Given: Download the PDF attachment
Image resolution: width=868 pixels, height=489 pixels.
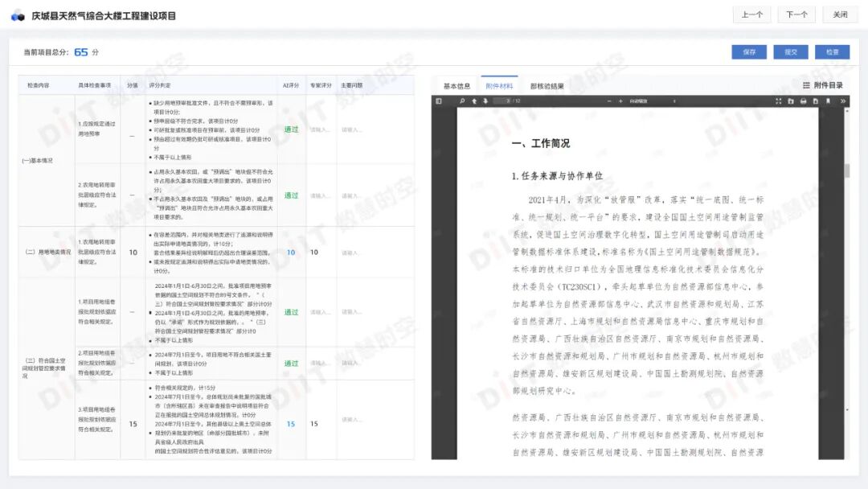Looking at the screenshot, I should click(816, 101).
